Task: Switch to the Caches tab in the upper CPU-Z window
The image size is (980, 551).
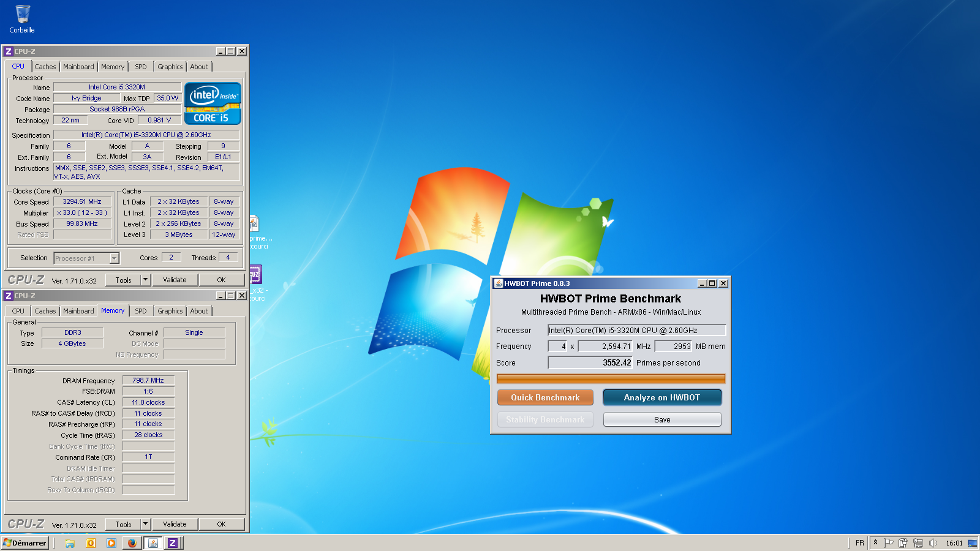Action: point(45,67)
